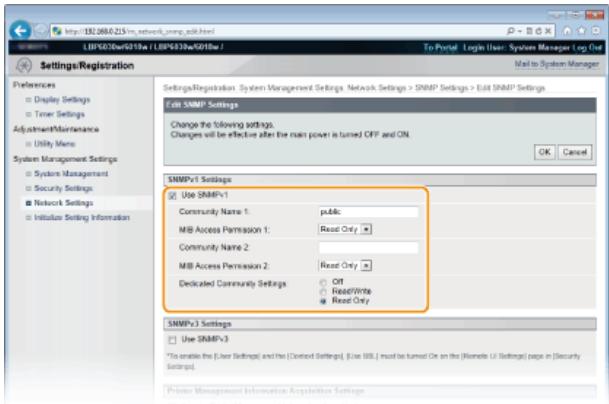Click the favorites star icon

click(x=581, y=31)
